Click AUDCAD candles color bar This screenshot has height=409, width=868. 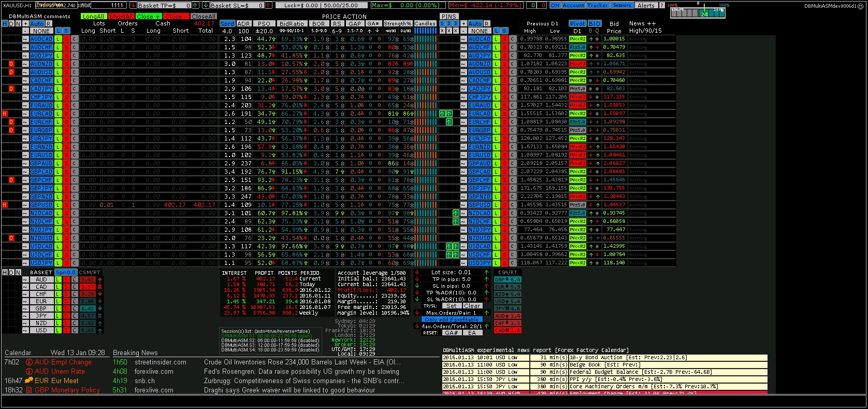(425, 39)
